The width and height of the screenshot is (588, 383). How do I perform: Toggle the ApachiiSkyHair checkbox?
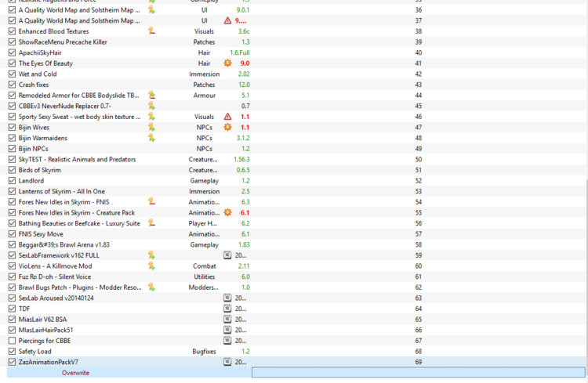pos(12,52)
